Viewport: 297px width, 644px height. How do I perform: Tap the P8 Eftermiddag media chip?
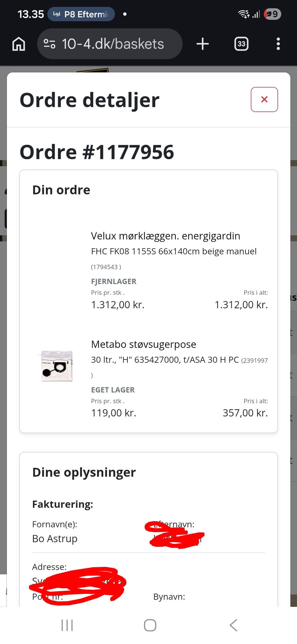[x=81, y=14]
